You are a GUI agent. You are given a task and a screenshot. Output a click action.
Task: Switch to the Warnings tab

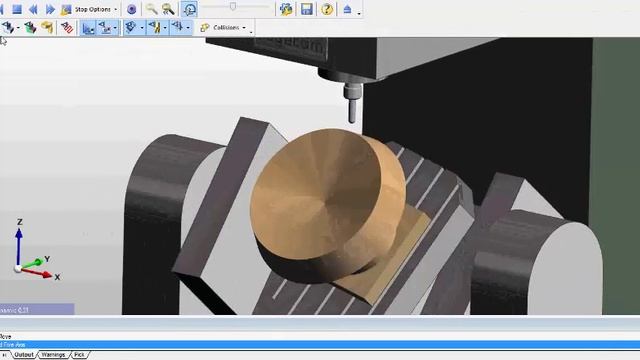point(53,355)
